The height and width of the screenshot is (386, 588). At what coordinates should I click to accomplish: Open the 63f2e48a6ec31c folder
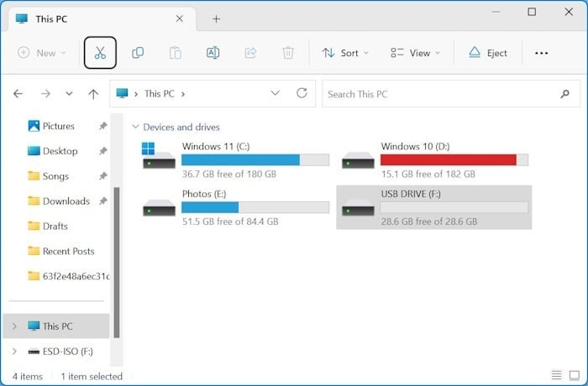click(x=68, y=276)
